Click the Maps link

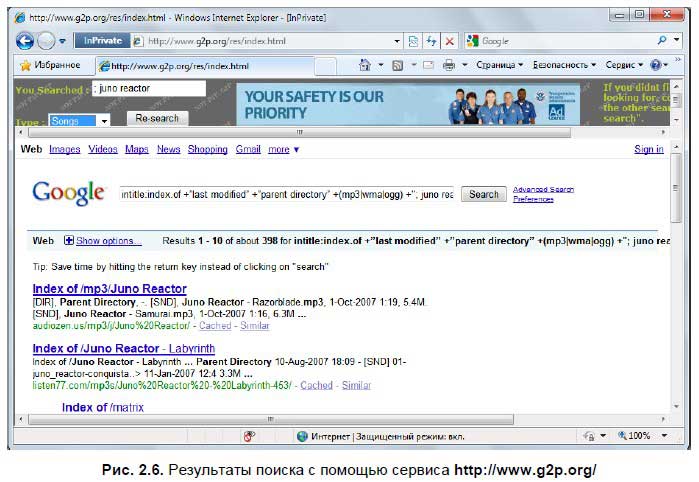(136, 149)
